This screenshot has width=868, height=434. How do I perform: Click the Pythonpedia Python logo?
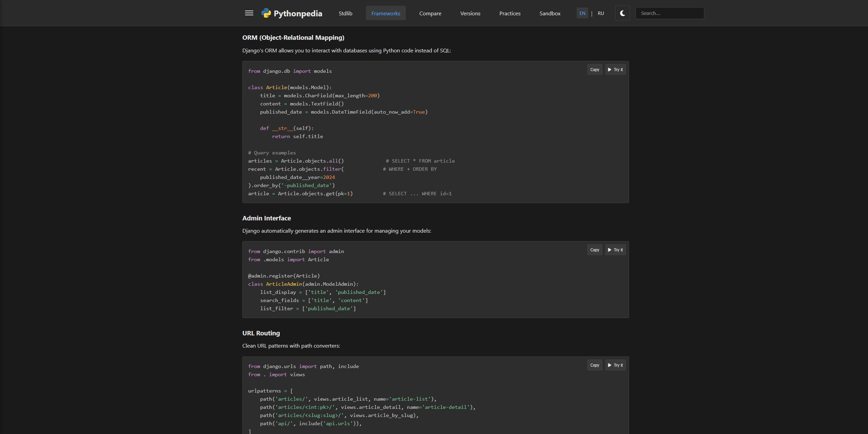coord(266,13)
